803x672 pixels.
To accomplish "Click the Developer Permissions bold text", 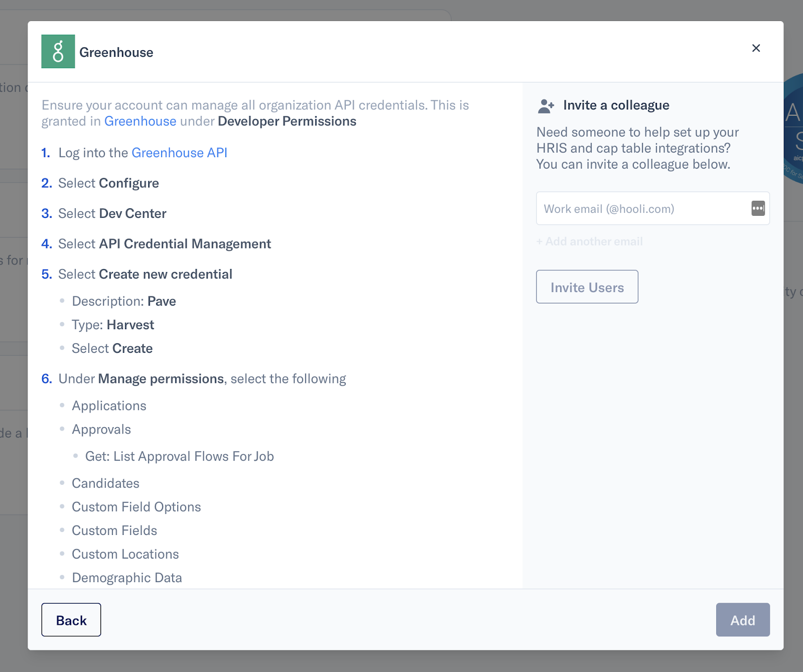I will (x=287, y=121).
